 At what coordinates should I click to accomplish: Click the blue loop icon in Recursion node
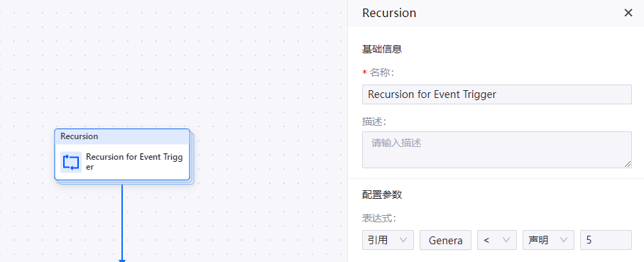point(71,162)
